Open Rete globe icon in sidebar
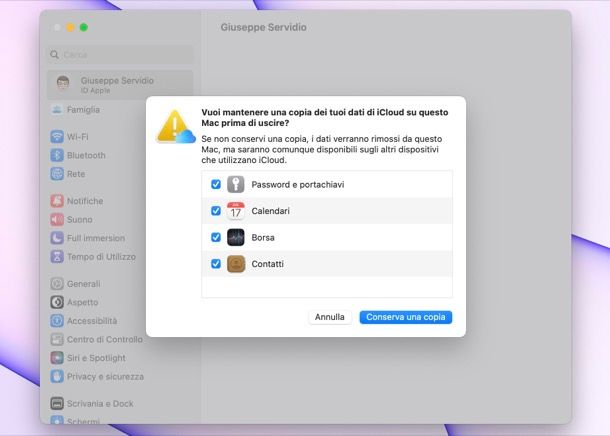This screenshot has height=436, width=610. (57, 174)
